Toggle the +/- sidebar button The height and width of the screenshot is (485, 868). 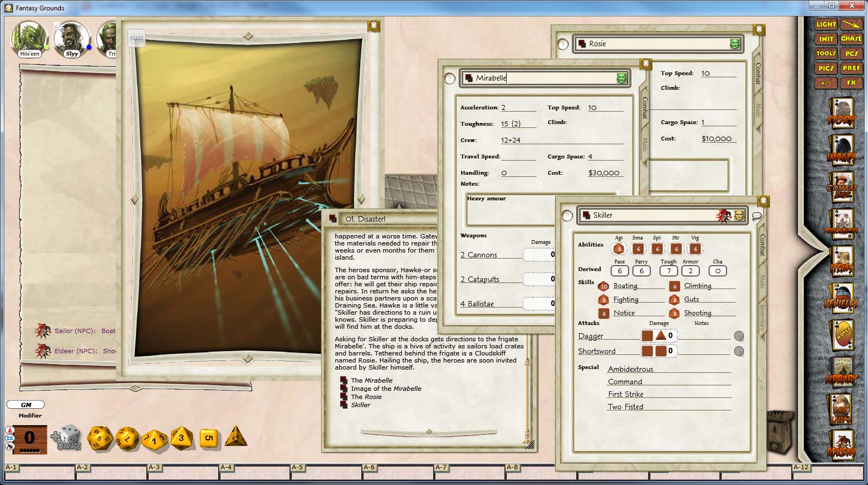(826, 83)
